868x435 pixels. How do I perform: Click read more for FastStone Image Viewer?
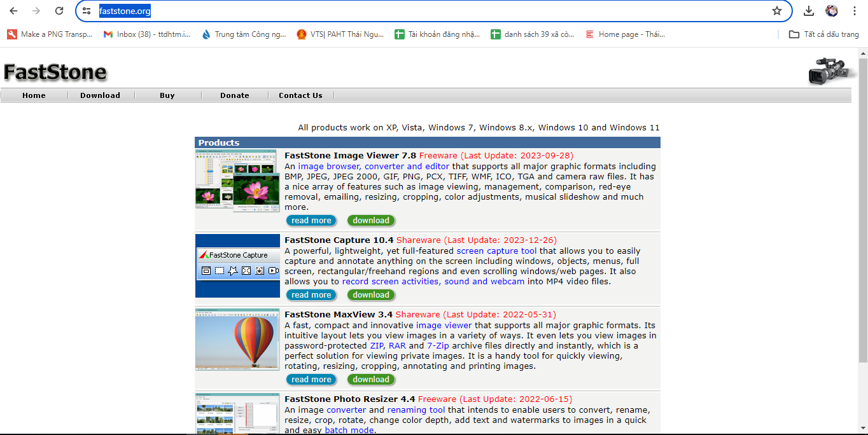click(x=311, y=221)
